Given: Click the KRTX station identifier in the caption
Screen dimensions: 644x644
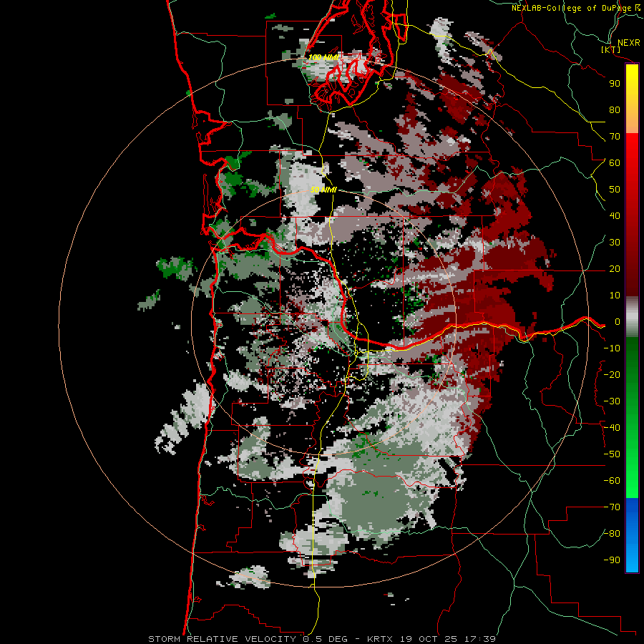Looking at the screenshot, I should [380, 639].
